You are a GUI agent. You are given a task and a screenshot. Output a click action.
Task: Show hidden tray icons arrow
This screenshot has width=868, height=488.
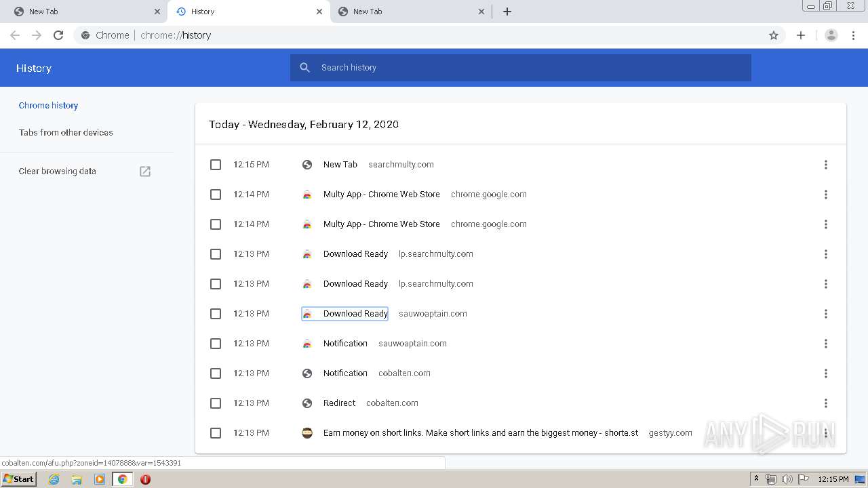(x=756, y=479)
